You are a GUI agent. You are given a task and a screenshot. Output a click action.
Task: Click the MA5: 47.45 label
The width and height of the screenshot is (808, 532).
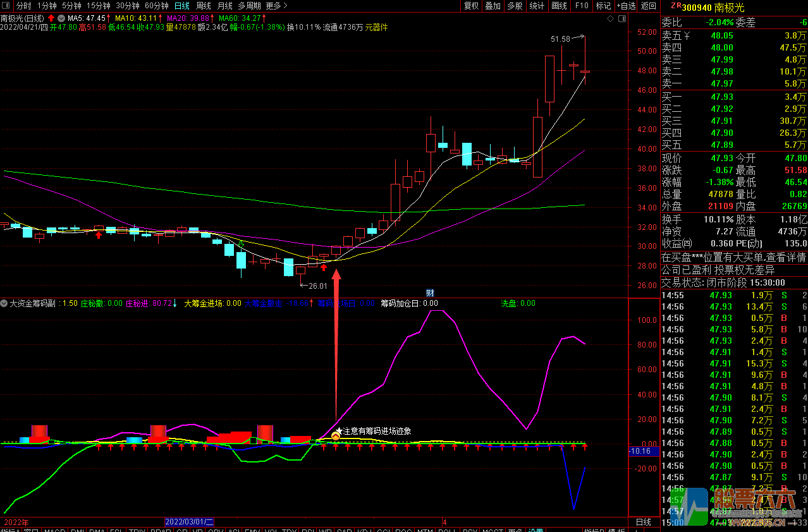[88, 18]
